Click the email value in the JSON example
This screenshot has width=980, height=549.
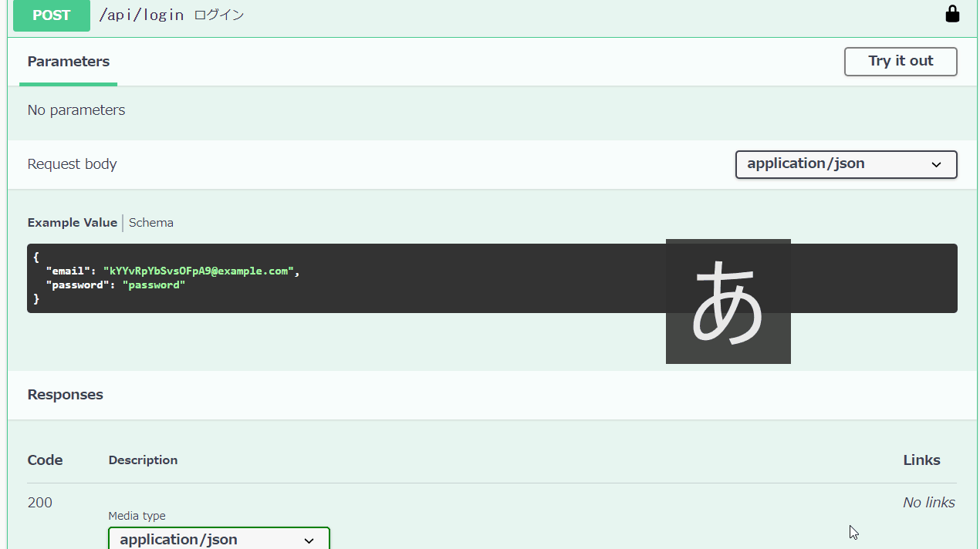pos(198,271)
